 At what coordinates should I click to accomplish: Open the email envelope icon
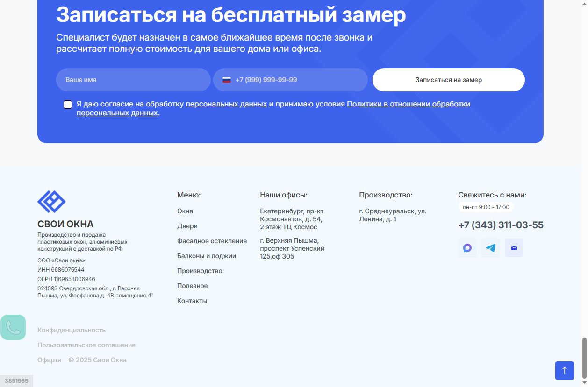tap(514, 248)
